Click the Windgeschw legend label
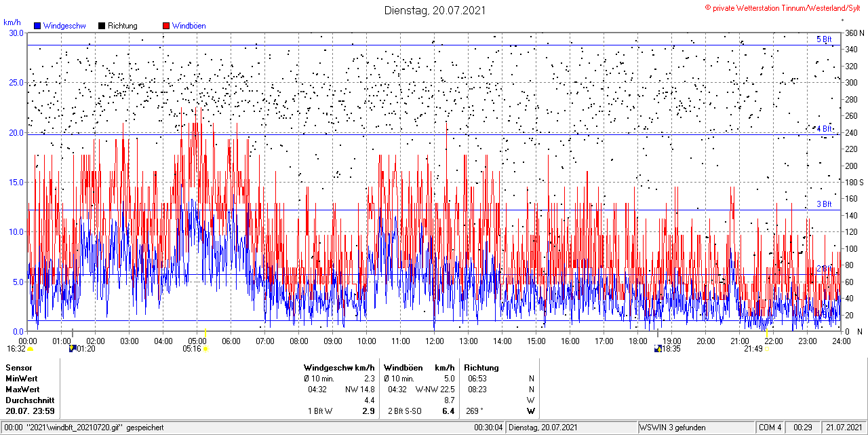The height and width of the screenshot is (435, 868). tap(64, 26)
